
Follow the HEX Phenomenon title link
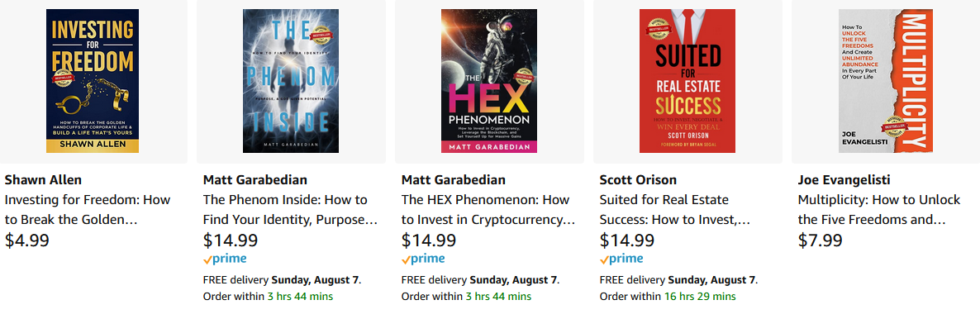point(488,210)
